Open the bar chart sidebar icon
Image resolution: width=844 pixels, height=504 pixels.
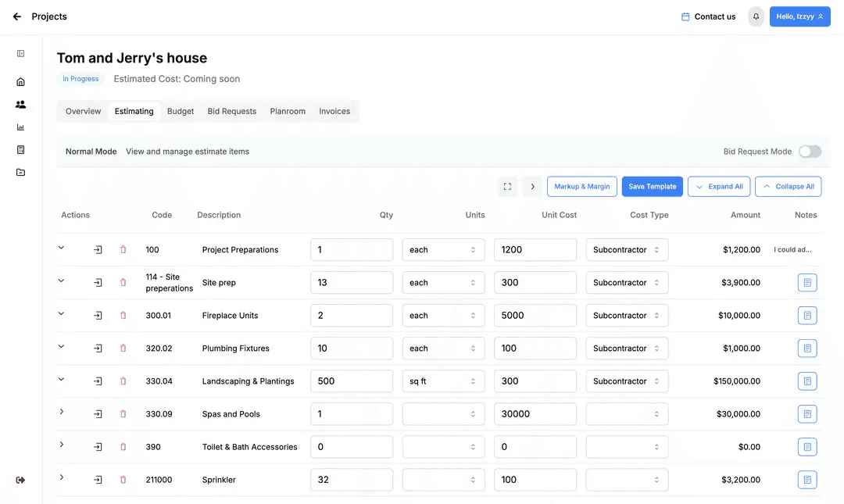coord(21,127)
